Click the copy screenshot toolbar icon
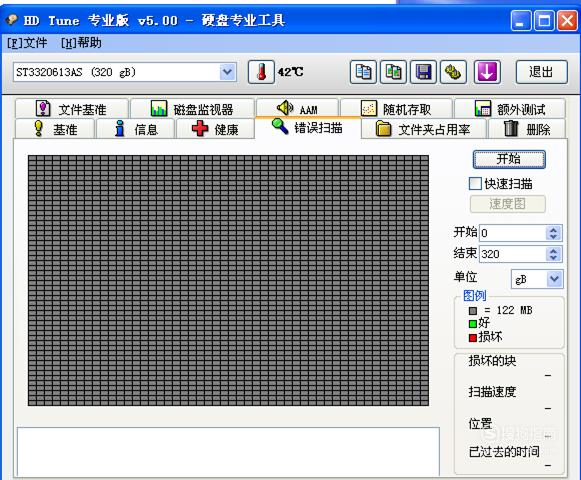The image size is (581, 480). coord(393,72)
